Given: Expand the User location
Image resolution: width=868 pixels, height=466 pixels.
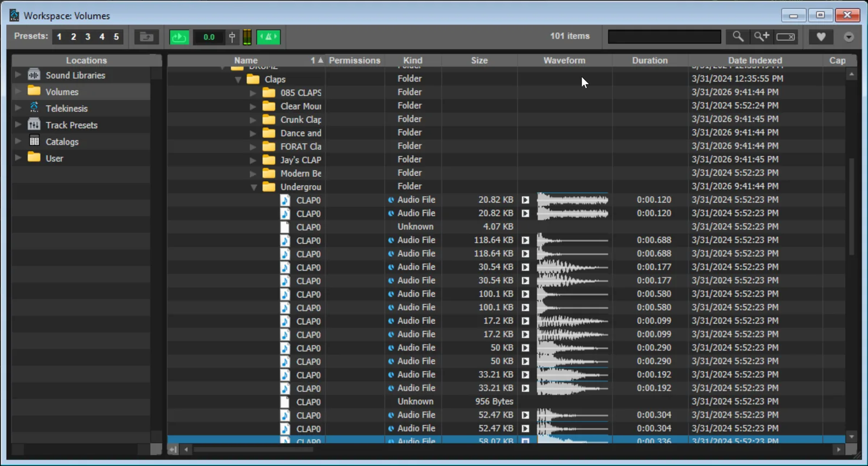Looking at the screenshot, I should click(x=18, y=158).
